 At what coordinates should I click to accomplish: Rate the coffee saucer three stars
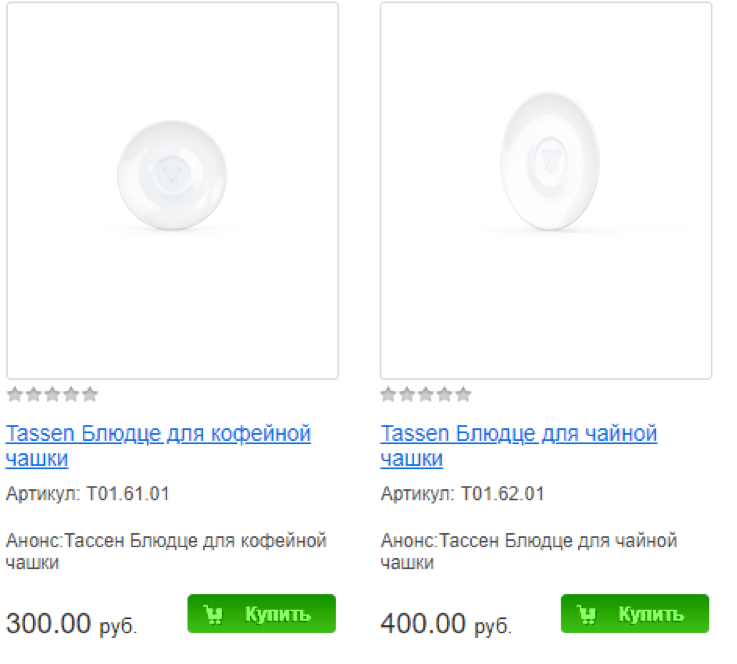coord(52,394)
